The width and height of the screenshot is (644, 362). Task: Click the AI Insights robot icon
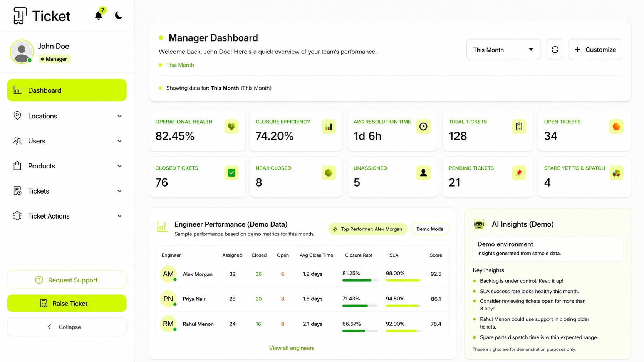point(479,224)
